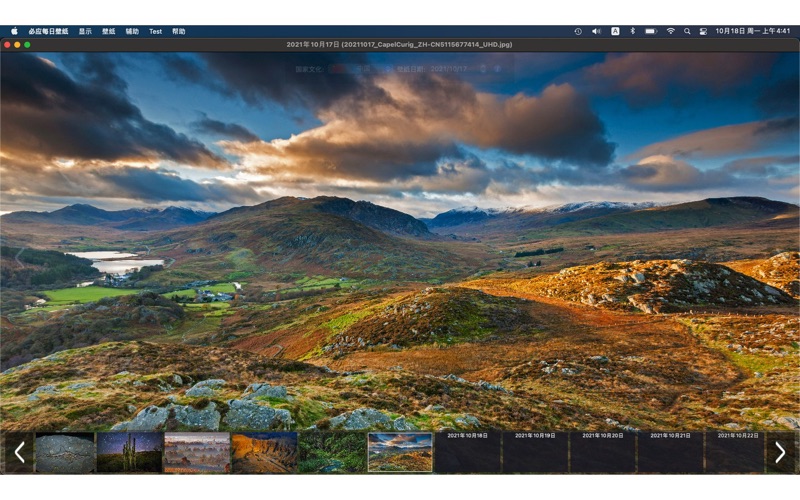The height and width of the screenshot is (500, 800).
Task: Select the cactus night sky thumbnail
Action: [x=130, y=452]
